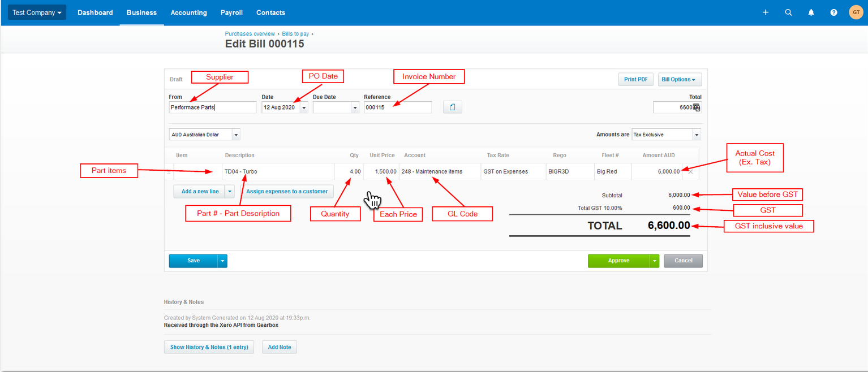
Task: Click the plus (create new) icon
Action: tap(766, 12)
